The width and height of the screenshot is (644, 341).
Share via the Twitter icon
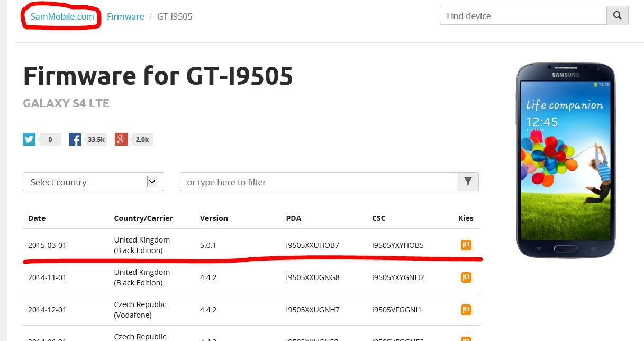click(29, 139)
